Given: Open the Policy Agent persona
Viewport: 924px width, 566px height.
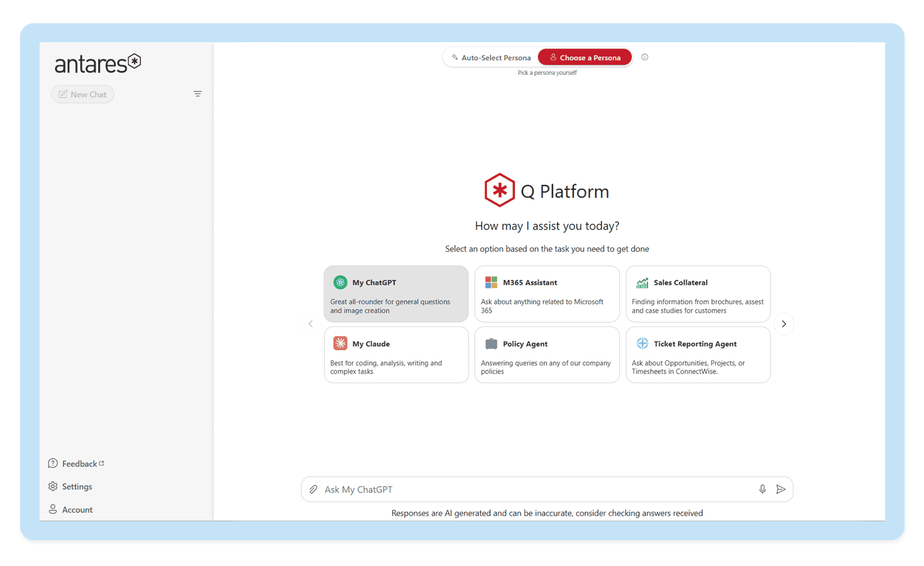Looking at the screenshot, I should 547,355.
